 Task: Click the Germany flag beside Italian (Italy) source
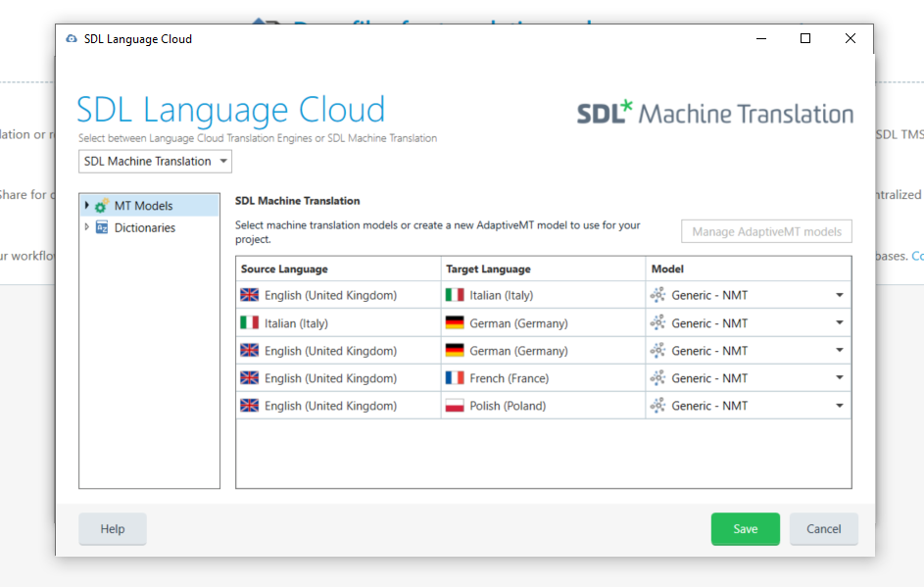pos(455,322)
